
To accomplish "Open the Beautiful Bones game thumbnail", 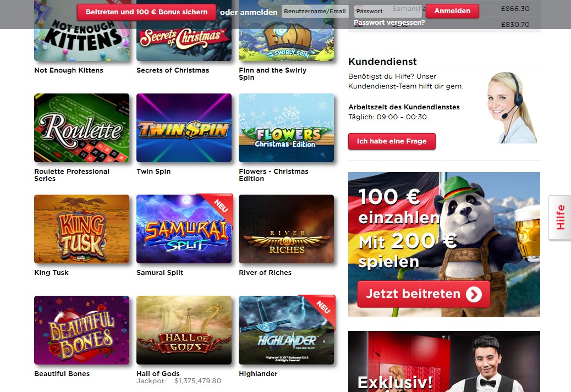I will (x=81, y=330).
